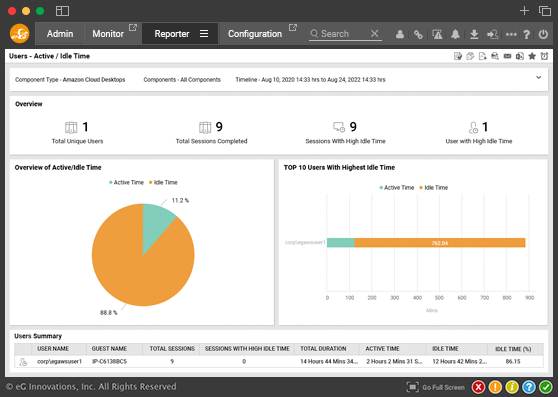Sort table by USER NAME column
This screenshot has height=397, width=558.
tap(53, 349)
